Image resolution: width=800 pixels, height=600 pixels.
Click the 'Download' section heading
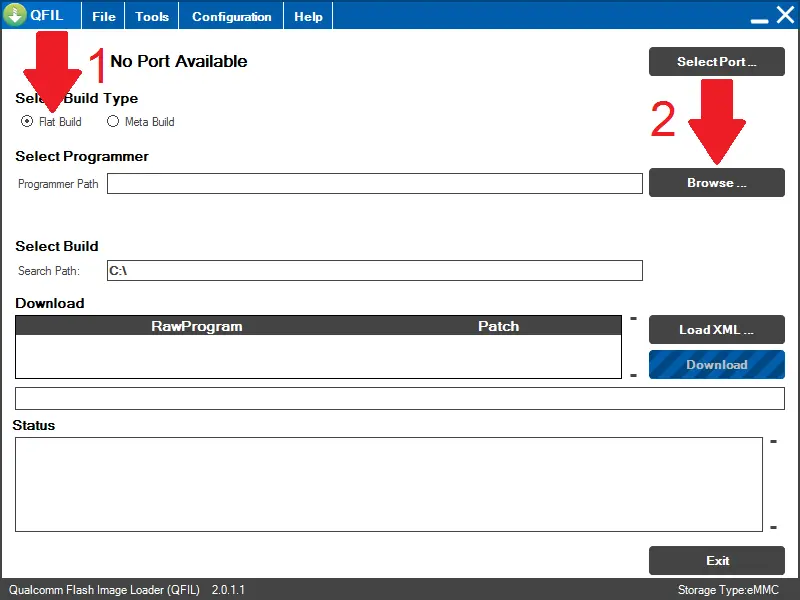49,303
